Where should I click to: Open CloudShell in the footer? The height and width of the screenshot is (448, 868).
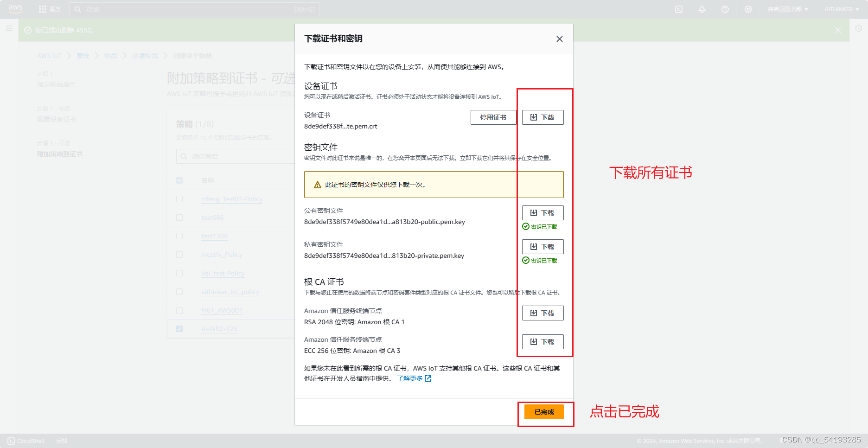point(26,441)
